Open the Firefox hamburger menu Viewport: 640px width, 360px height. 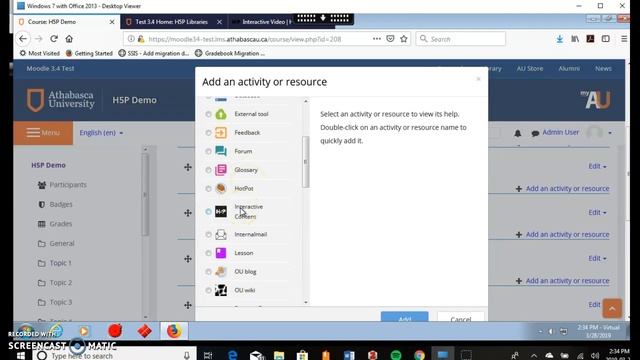coord(624,39)
